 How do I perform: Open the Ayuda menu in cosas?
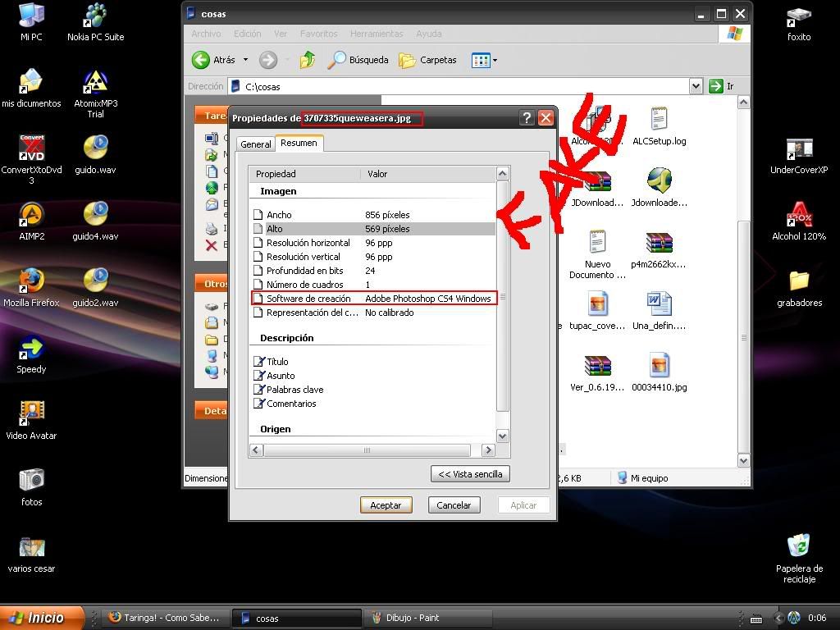coord(429,34)
